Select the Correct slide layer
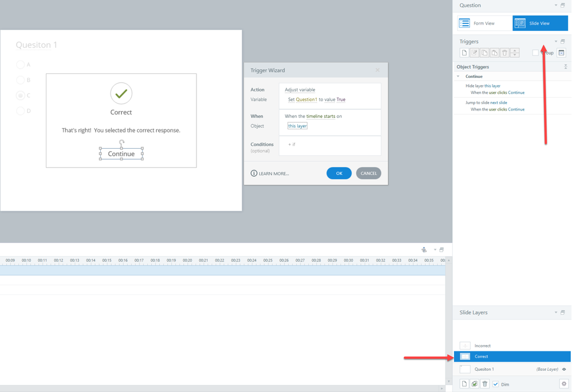The height and width of the screenshot is (392, 572). (512, 357)
